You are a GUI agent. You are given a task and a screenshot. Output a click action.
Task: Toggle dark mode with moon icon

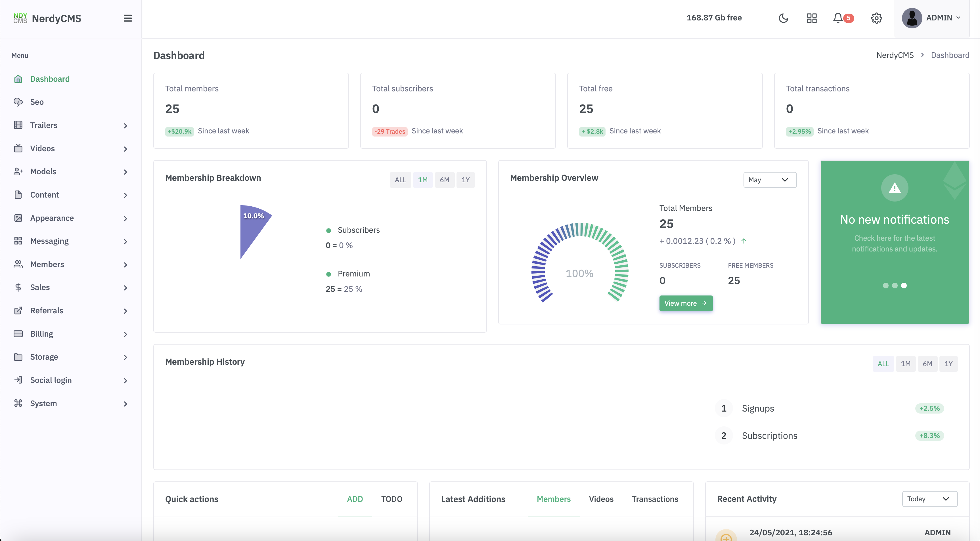(x=783, y=18)
